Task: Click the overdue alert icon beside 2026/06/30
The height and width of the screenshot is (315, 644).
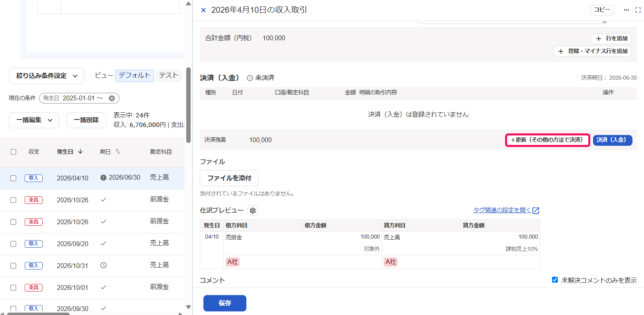Action: (103, 178)
